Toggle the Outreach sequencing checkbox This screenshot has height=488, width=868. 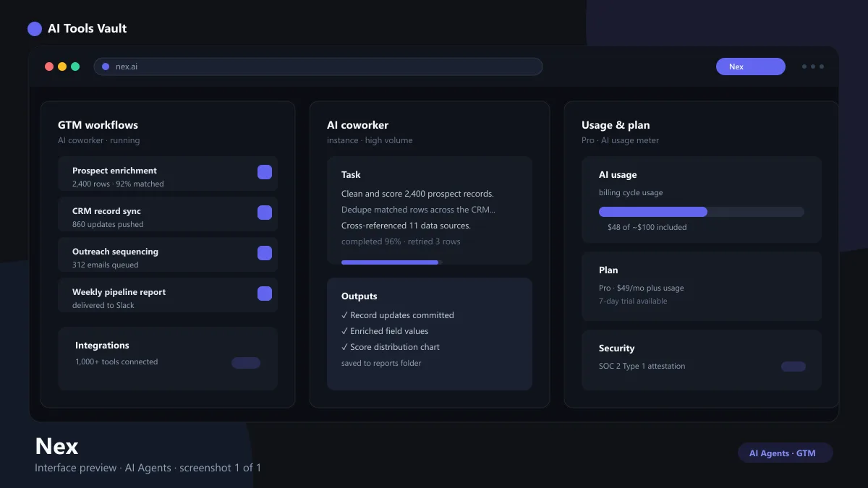(x=265, y=253)
